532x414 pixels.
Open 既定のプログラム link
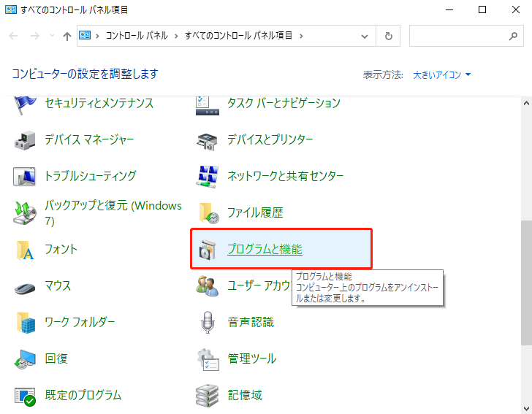83,395
